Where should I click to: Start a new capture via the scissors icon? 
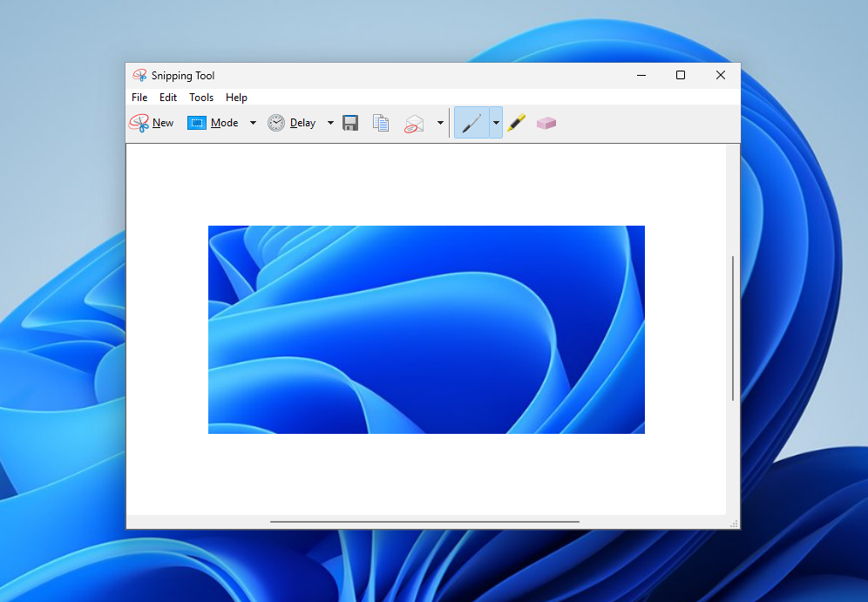(x=139, y=122)
